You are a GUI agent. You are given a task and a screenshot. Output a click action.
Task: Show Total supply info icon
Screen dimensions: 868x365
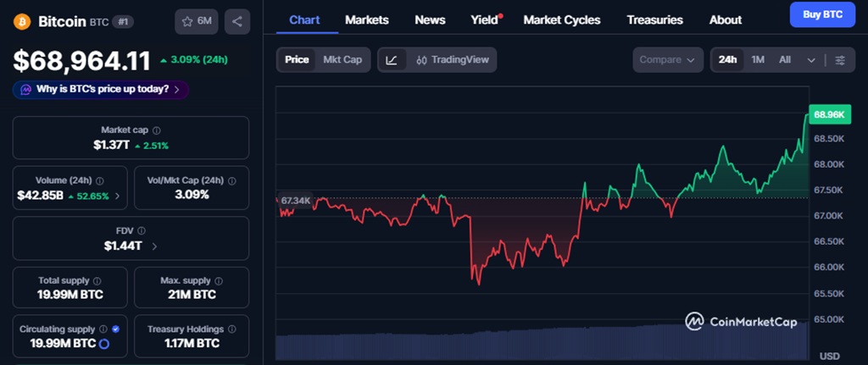click(97, 281)
